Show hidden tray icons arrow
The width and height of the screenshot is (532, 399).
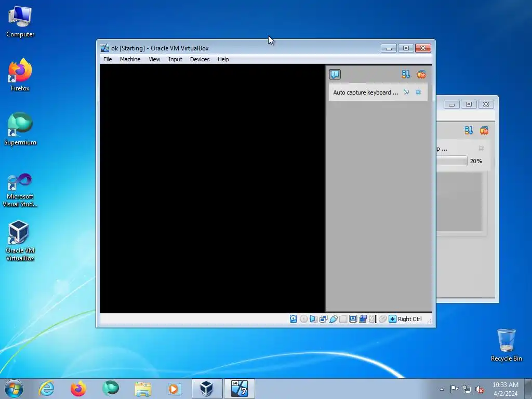[x=442, y=389]
